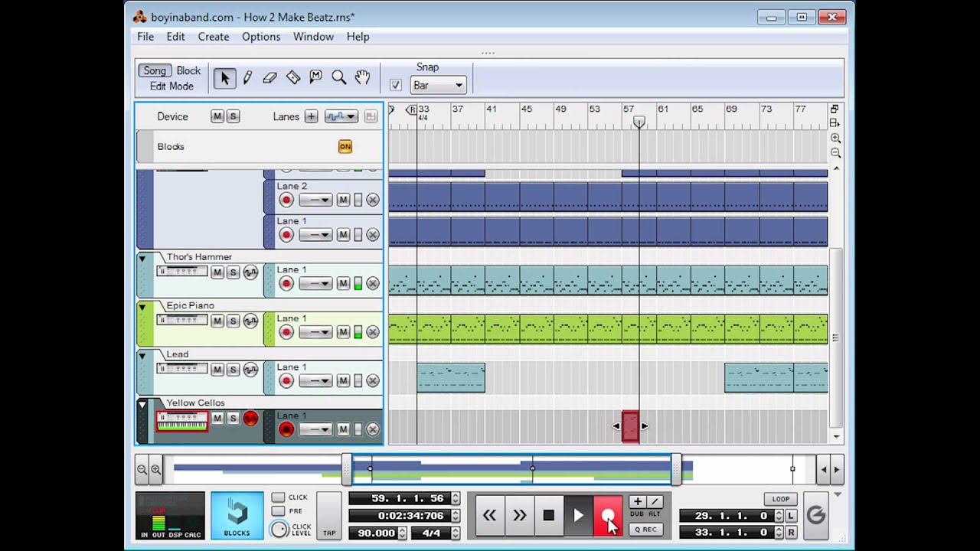Open the Options menu
Viewport: 980px width, 551px height.
point(261,37)
